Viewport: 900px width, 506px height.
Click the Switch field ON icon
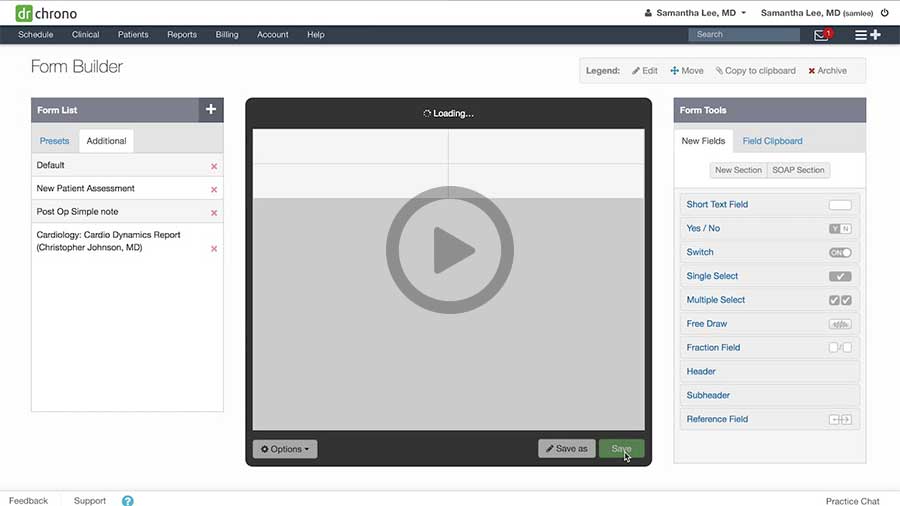840,252
